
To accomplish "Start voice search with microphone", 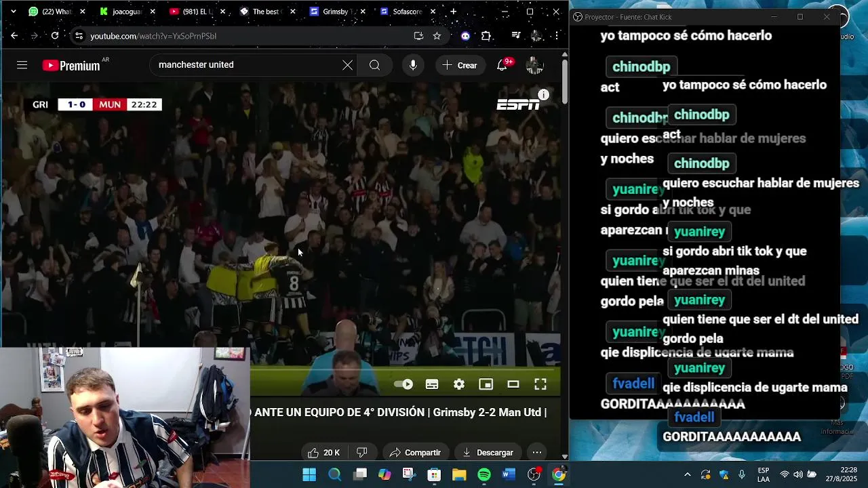I will tap(413, 65).
